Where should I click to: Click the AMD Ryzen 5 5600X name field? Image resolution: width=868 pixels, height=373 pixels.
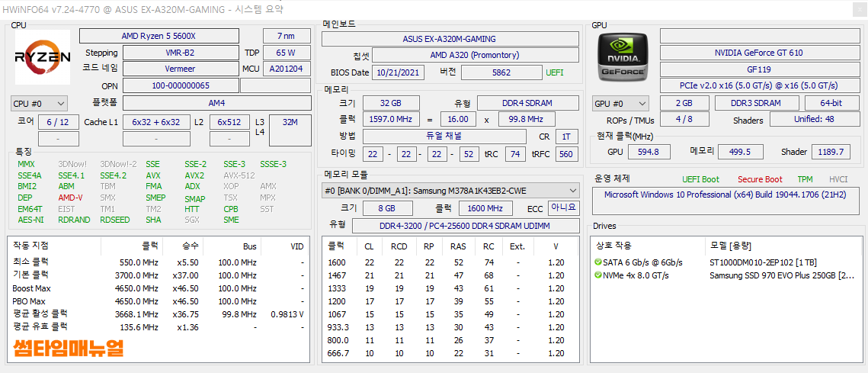(x=159, y=36)
